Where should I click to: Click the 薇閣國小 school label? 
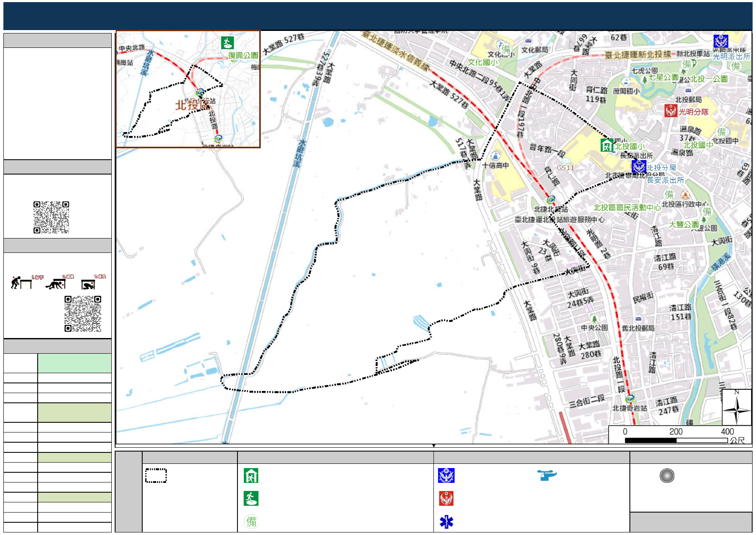[x=626, y=91]
